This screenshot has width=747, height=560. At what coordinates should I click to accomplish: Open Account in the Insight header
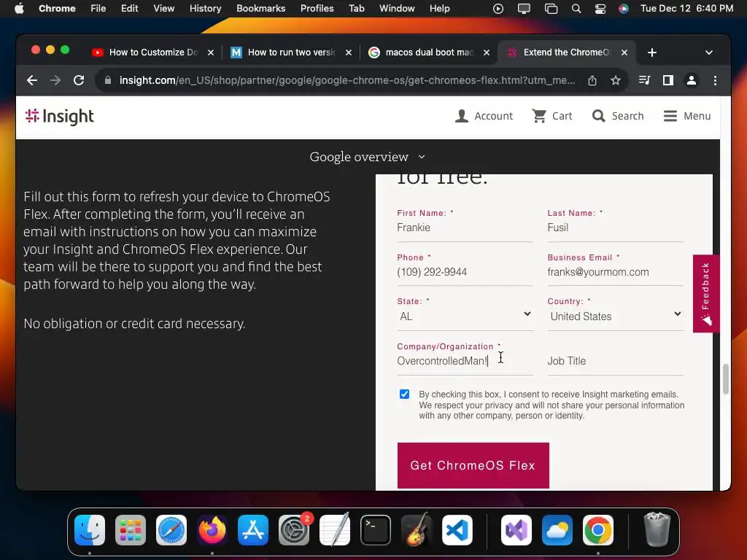click(484, 116)
